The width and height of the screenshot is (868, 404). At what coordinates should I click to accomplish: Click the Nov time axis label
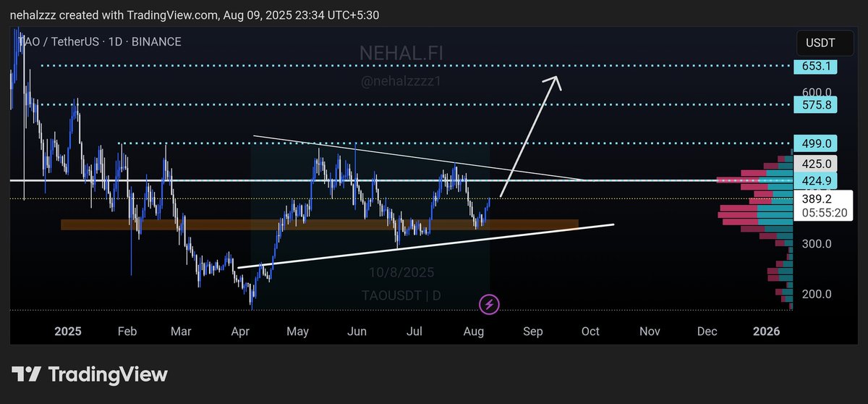pyautogui.click(x=649, y=332)
